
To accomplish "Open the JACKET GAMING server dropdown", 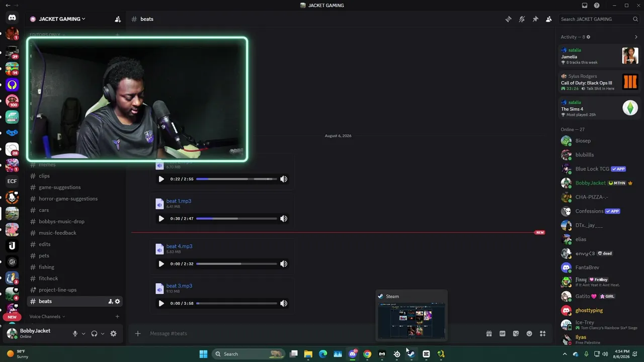I will 63,19.
